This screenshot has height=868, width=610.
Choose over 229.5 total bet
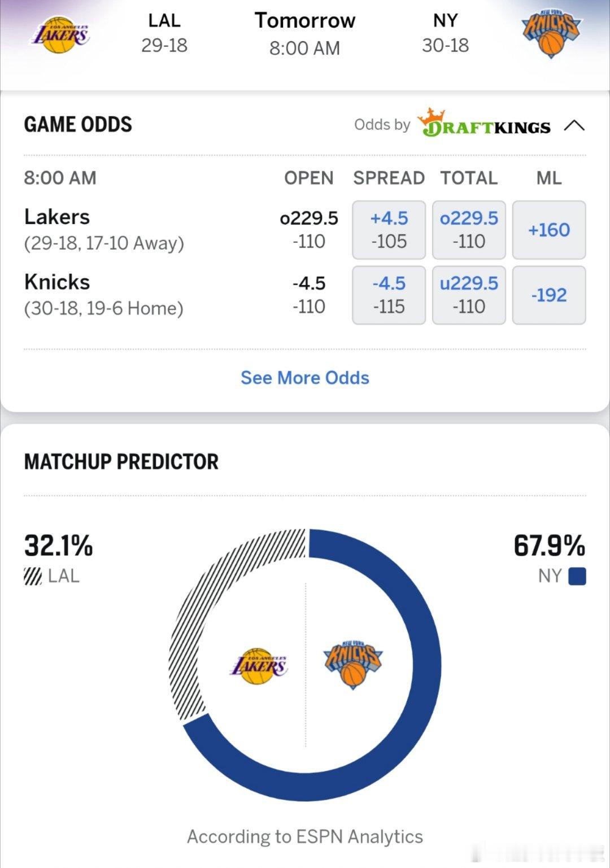pyautogui.click(x=469, y=230)
